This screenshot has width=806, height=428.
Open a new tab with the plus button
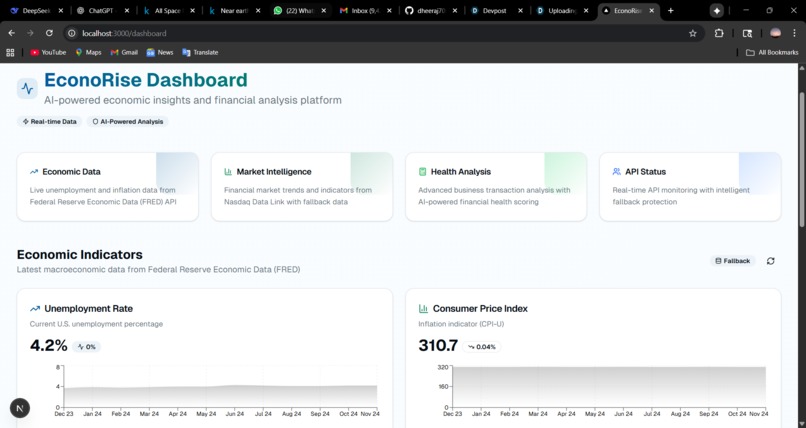670,10
